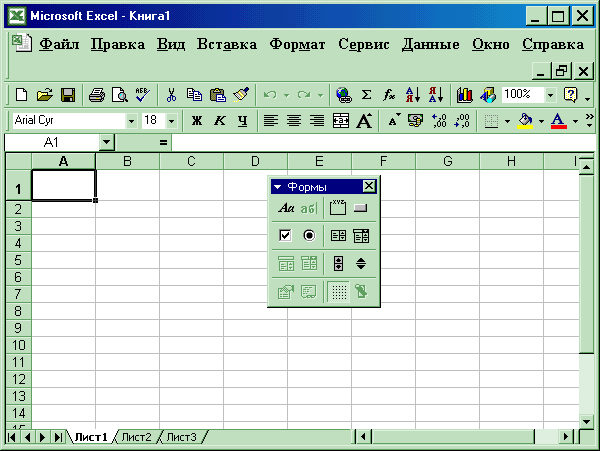Select the Combo Box control in the Формы panel
Viewport: 600px width, 451px height.
tap(361, 236)
